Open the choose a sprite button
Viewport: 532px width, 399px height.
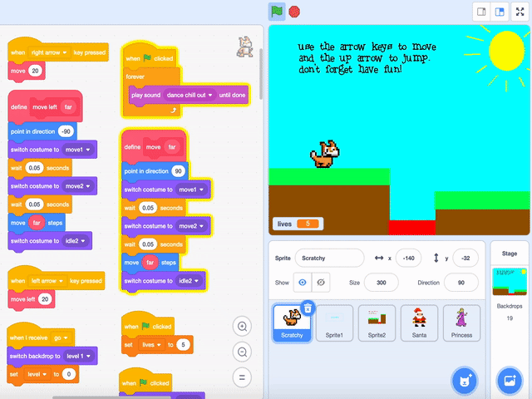point(464,380)
